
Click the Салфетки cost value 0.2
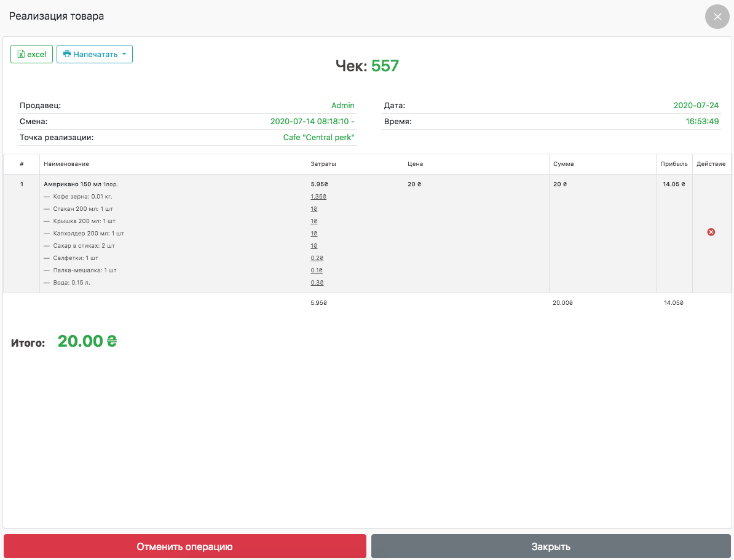pos(317,258)
